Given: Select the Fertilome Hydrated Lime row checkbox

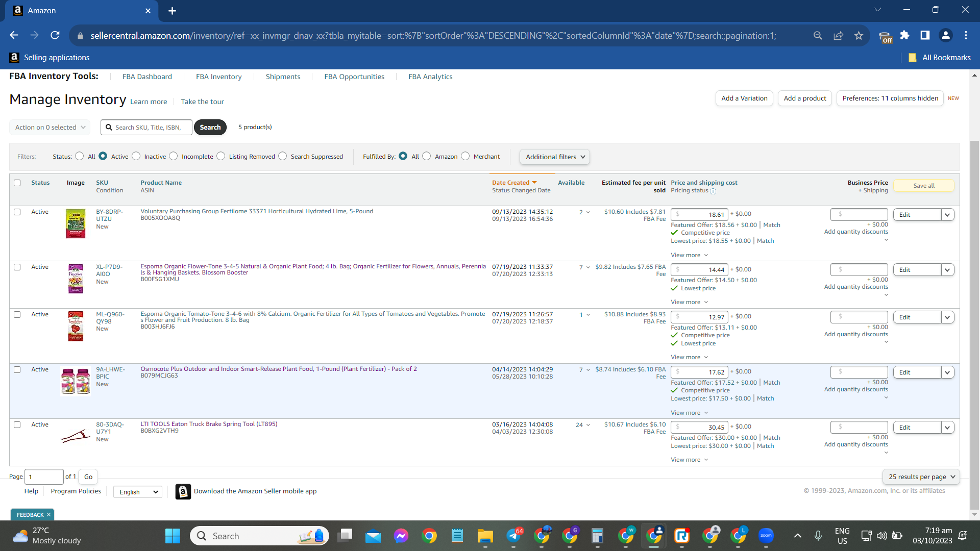Looking at the screenshot, I should (x=17, y=212).
